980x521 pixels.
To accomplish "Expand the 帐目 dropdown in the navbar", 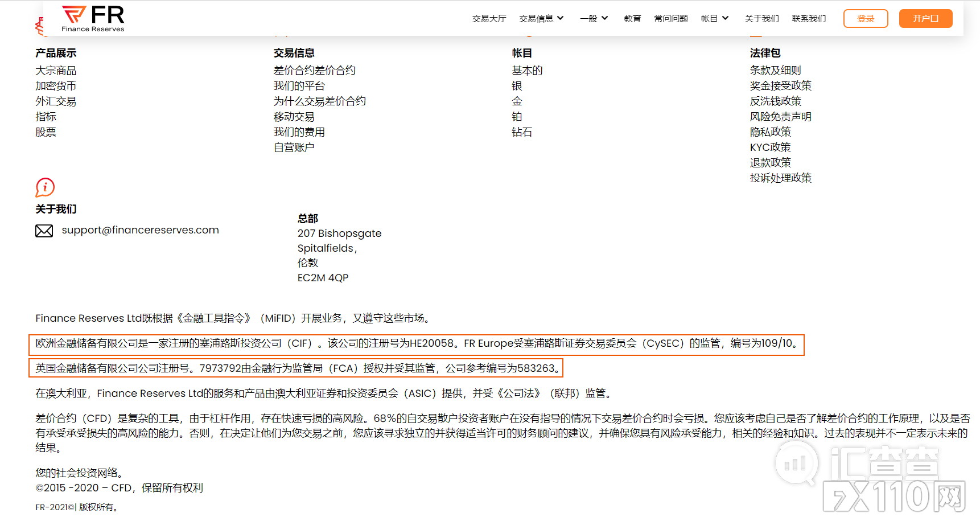I will [715, 19].
